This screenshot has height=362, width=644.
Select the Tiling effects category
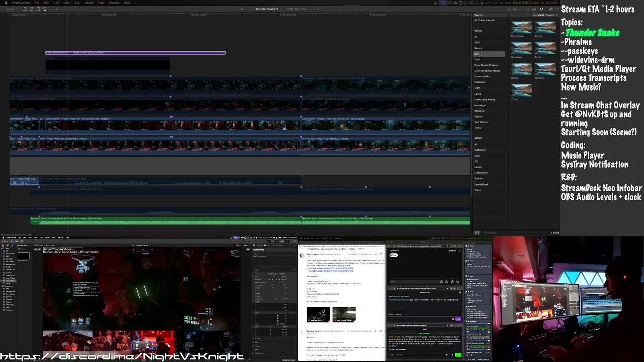click(x=477, y=128)
